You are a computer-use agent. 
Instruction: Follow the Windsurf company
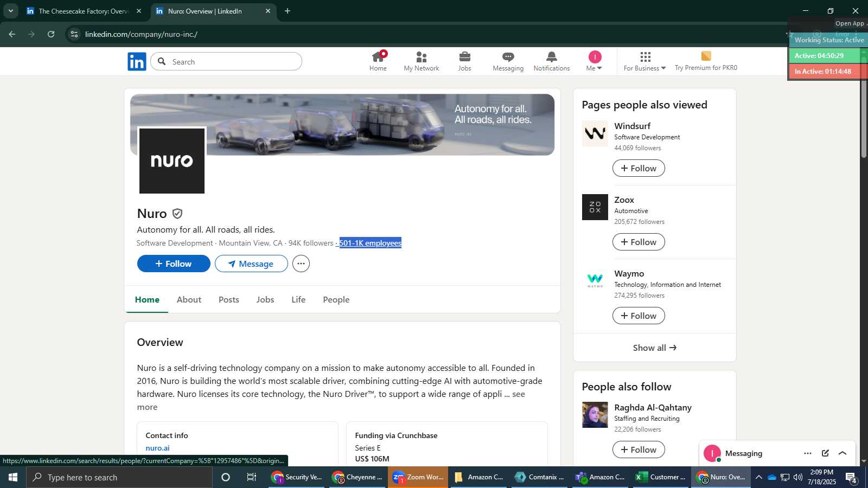[x=639, y=168]
